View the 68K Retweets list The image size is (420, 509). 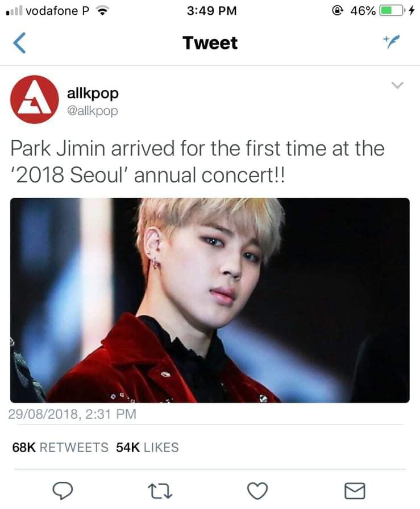[60, 447]
